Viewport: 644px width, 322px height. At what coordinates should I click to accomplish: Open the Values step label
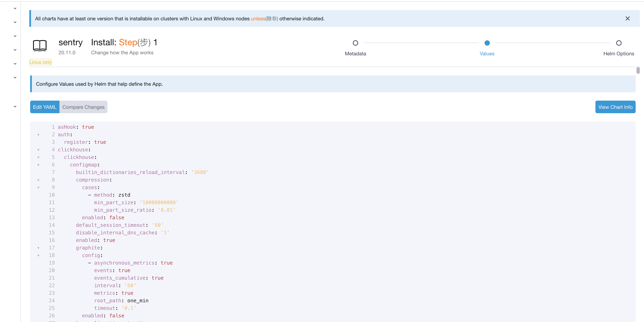pos(487,54)
